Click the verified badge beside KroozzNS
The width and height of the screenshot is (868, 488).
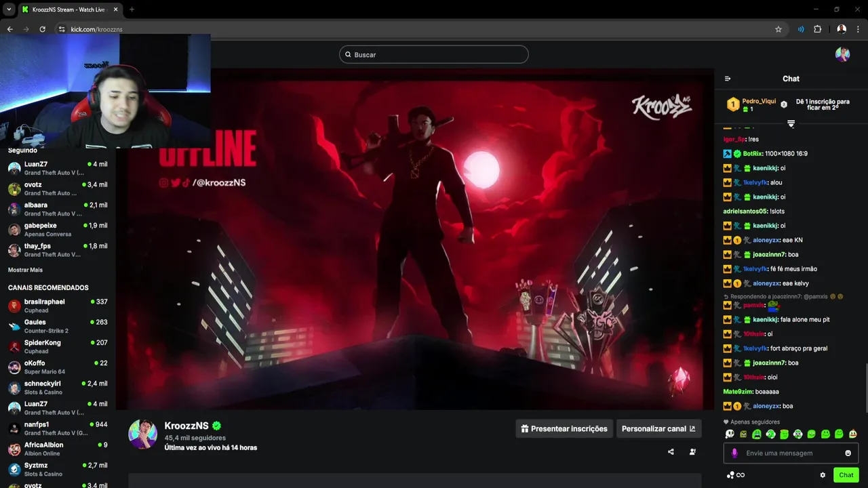point(216,426)
